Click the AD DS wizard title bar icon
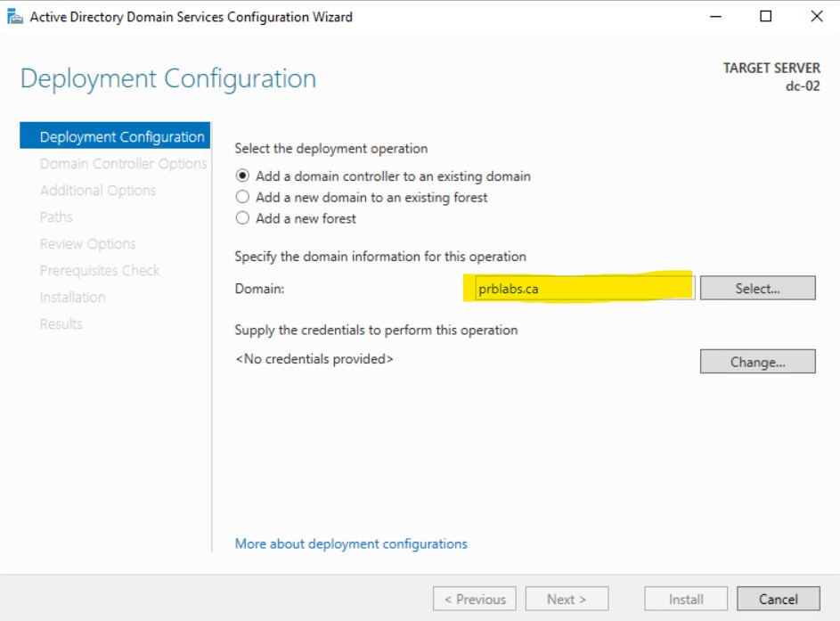This screenshot has width=840, height=621. pos(15,17)
